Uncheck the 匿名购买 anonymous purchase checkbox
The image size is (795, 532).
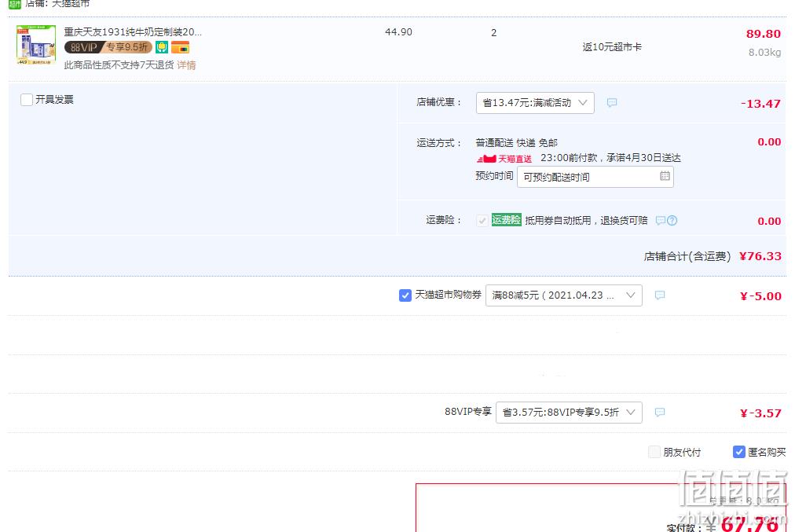pyautogui.click(x=739, y=452)
